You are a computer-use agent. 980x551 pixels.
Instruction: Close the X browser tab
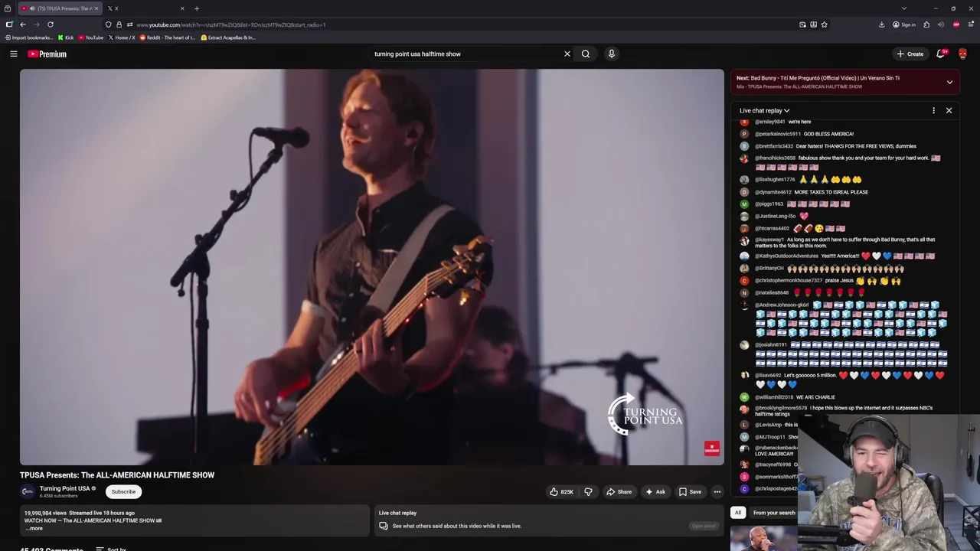tap(182, 8)
